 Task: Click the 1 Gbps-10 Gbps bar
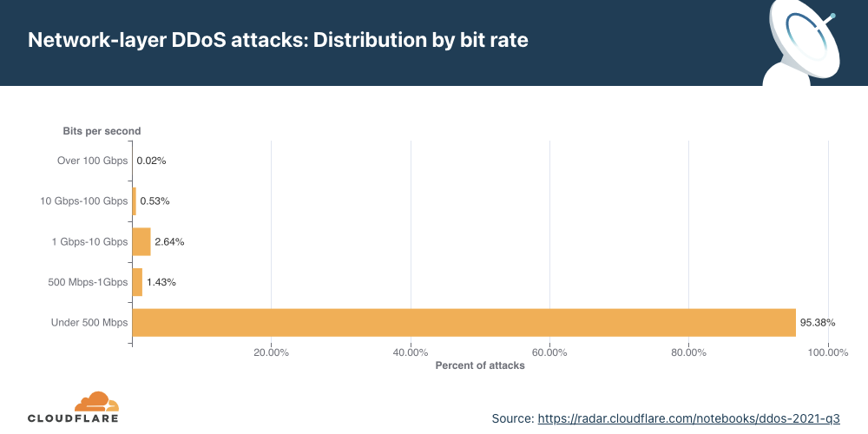pos(141,241)
